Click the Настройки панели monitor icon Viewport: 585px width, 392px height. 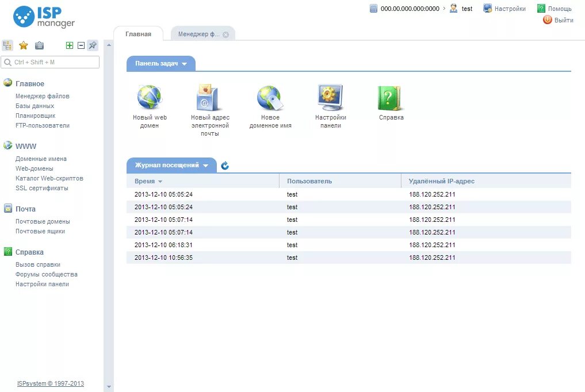click(x=331, y=97)
